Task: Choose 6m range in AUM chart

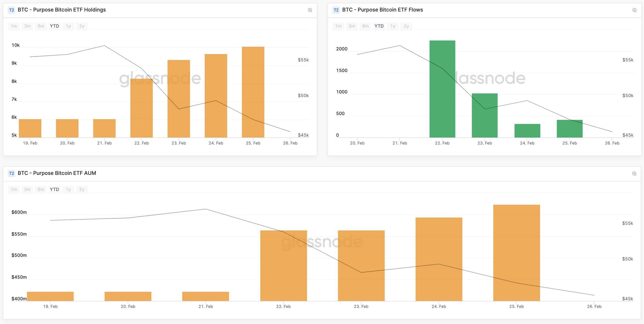Action: pos(41,190)
